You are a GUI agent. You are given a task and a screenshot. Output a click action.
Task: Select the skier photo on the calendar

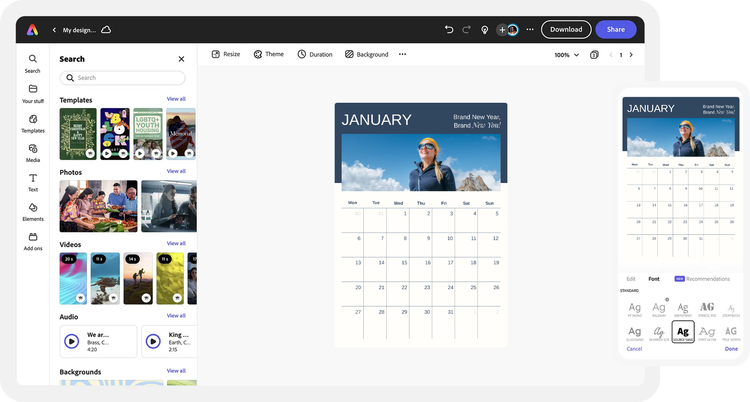click(x=421, y=163)
